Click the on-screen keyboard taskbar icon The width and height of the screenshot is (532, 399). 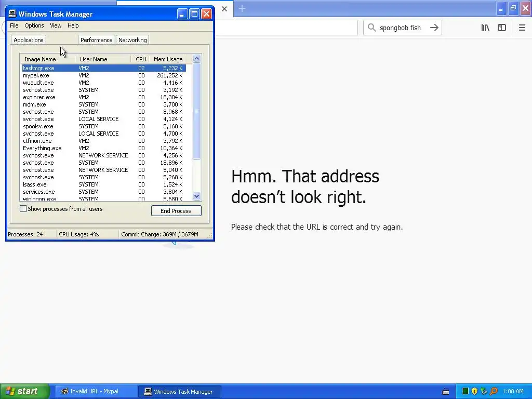446,392
